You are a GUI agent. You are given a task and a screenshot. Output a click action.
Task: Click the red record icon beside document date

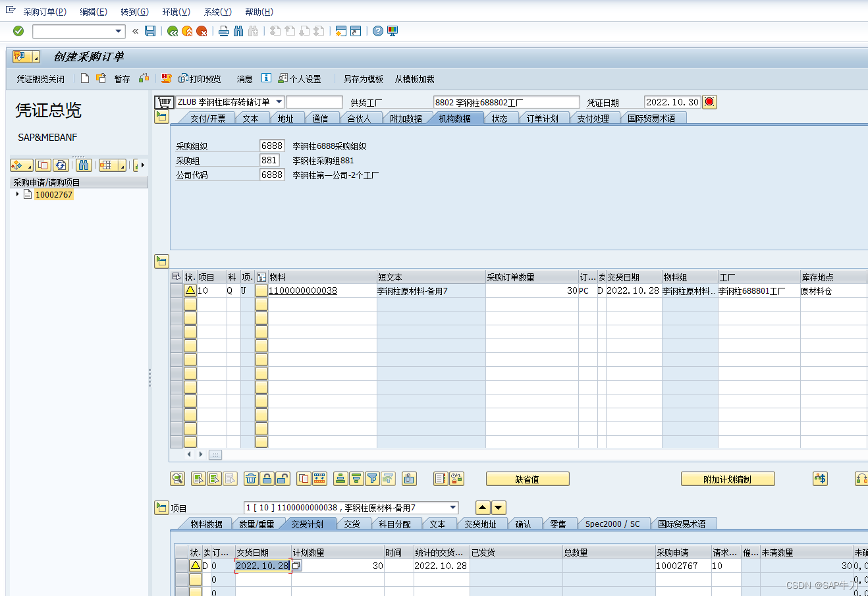tap(709, 102)
